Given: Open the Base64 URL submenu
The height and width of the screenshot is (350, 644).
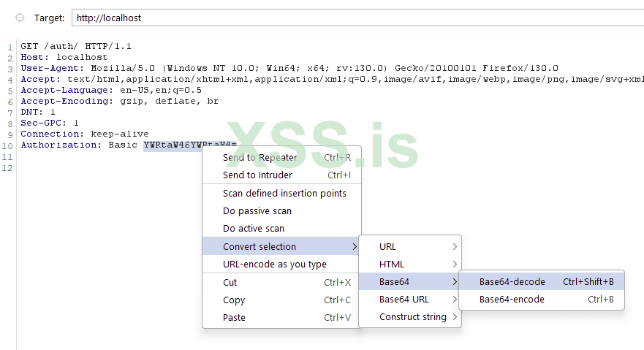Looking at the screenshot, I should [410, 299].
